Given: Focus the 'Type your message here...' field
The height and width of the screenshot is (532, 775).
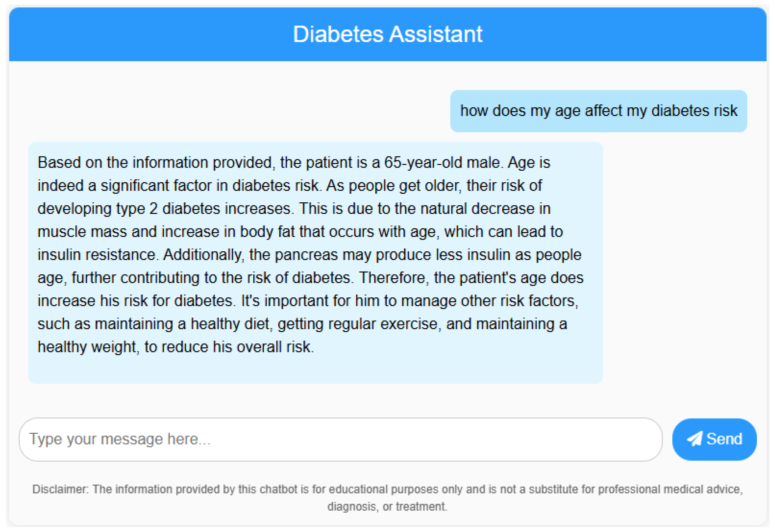Looking at the screenshot, I should tap(340, 439).
